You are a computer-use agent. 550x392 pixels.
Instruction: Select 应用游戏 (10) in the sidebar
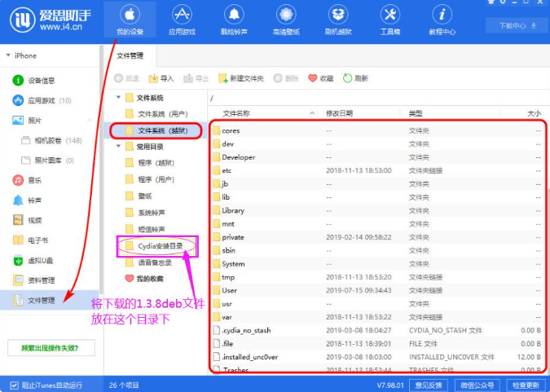pos(51,101)
